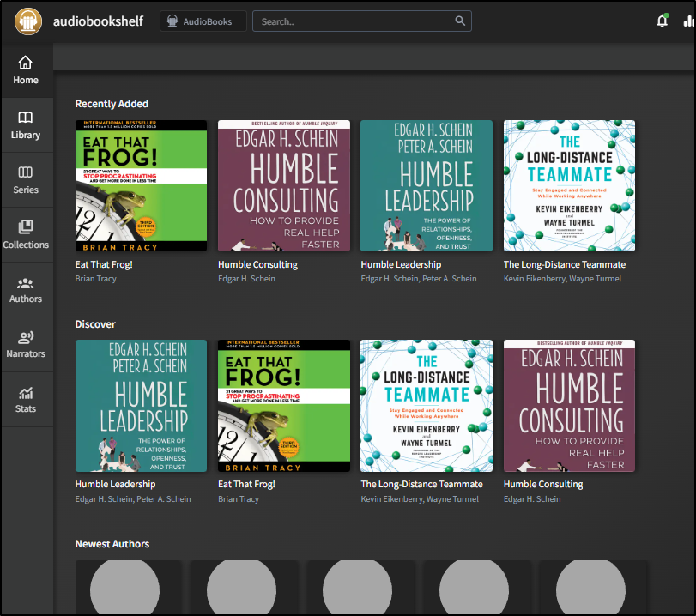Open the Collections sidebar section

coord(26,235)
